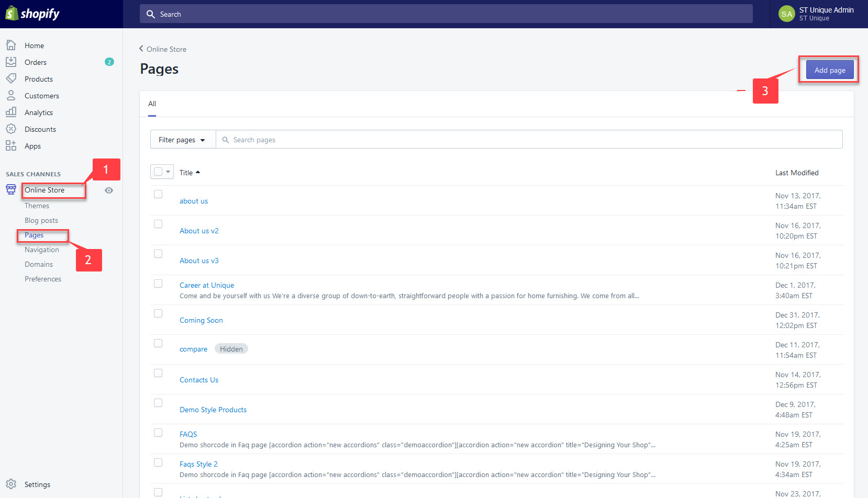Click the Shopify logo

pos(32,14)
